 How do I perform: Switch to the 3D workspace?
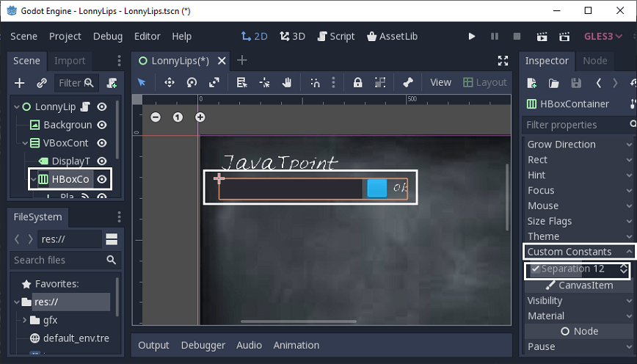pyautogui.click(x=293, y=36)
